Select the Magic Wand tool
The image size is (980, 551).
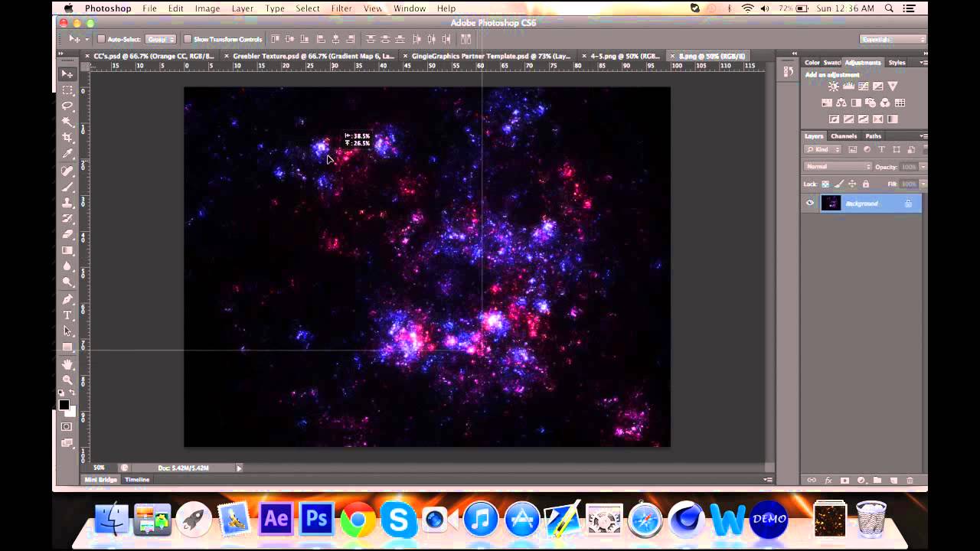(x=67, y=122)
